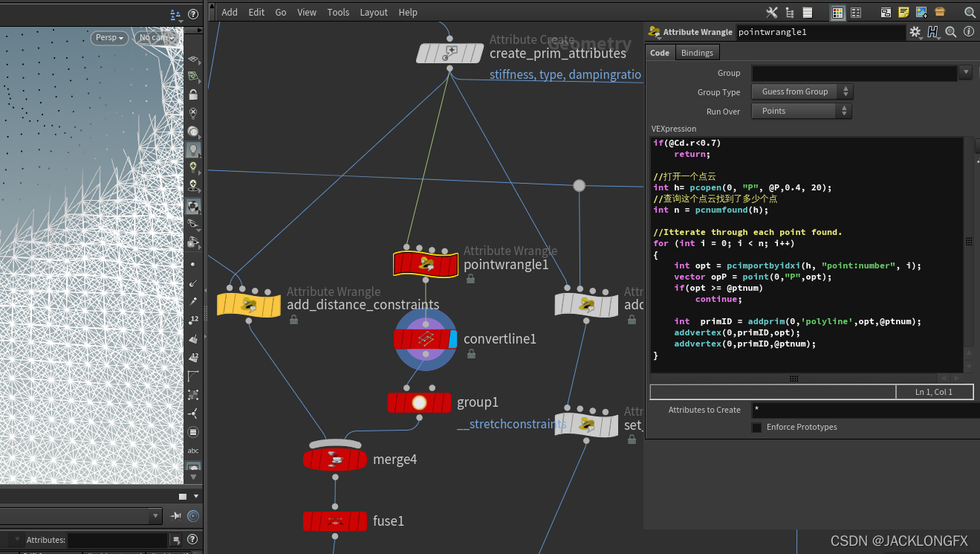Viewport: 980px width, 554px height.
Task: Expand the bottom-left path dropdown arrow
Action: pos(155,515)
